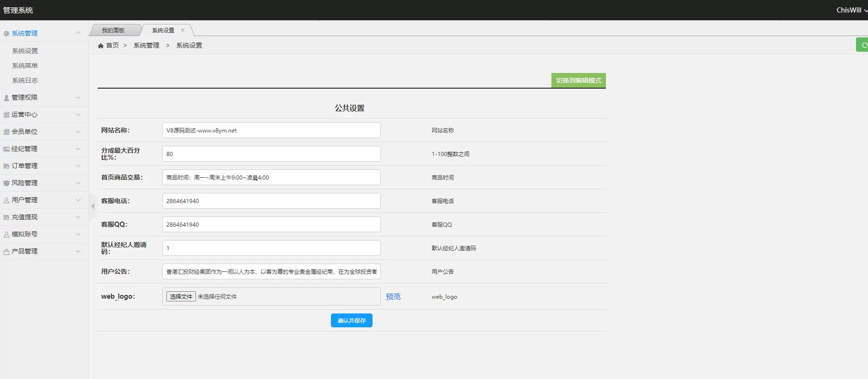
Task: Click the 经纪管理 card icon
Action: coord(6,149)
